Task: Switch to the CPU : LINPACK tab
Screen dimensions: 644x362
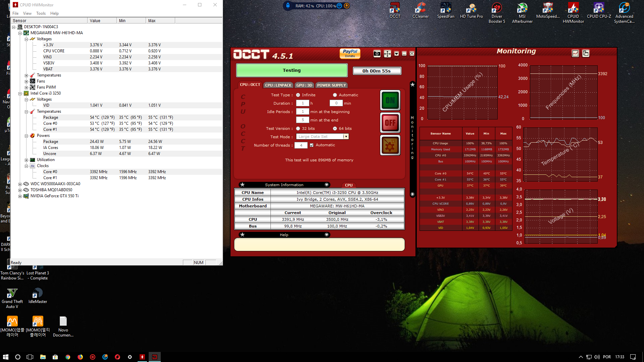Action: [x=278, y=85]
